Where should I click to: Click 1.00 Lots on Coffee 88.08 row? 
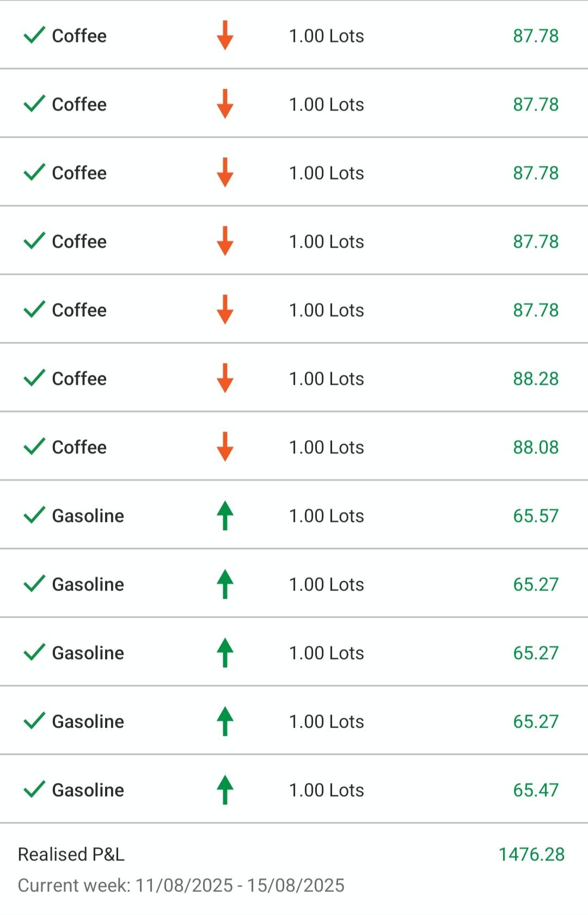[x=326, y=447]
